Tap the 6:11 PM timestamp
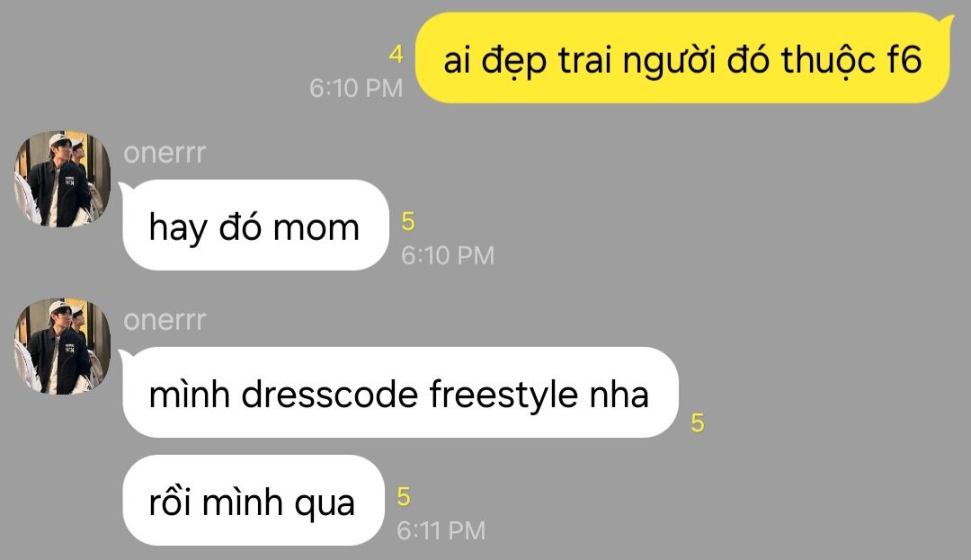The image size is (971, 560). [x=441, y=531]
